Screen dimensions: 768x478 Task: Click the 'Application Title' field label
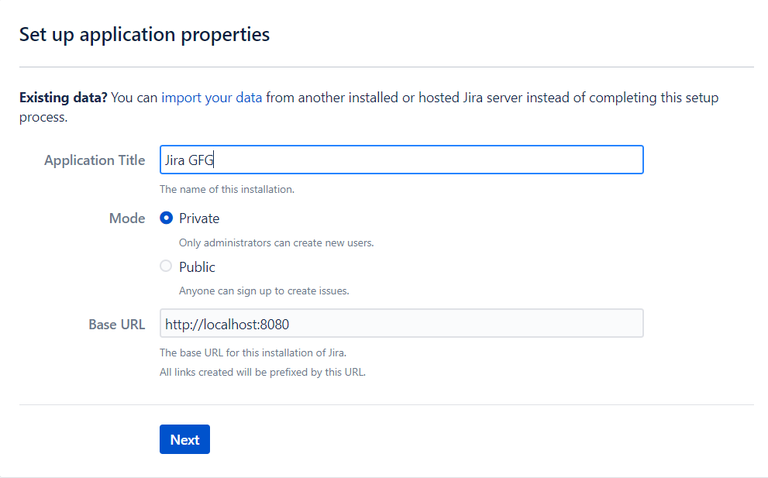coord(94,160)
